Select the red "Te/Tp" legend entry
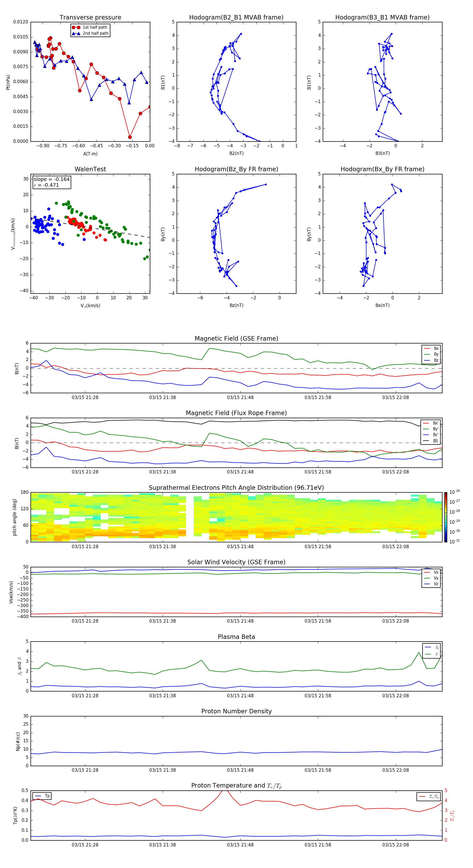The width and height of the screenshot is (473, 868). 429,796
